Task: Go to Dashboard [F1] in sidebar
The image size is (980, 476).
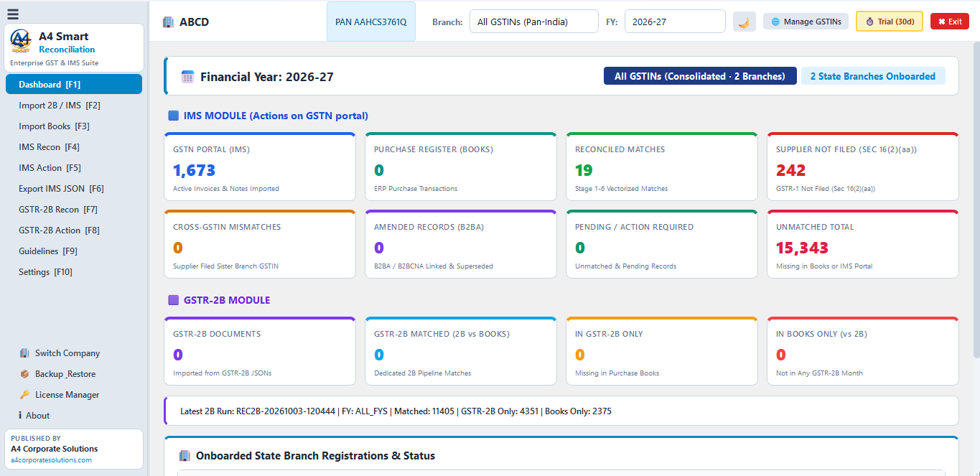Action: (74, 84)
